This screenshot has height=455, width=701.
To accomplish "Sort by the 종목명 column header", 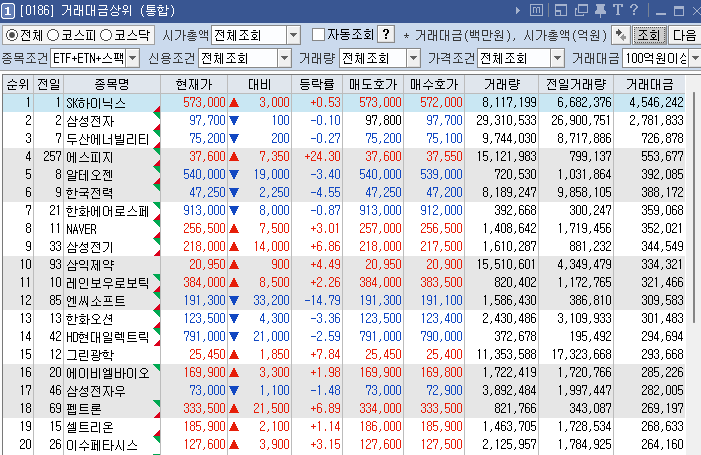I will (x=112, y=84).
